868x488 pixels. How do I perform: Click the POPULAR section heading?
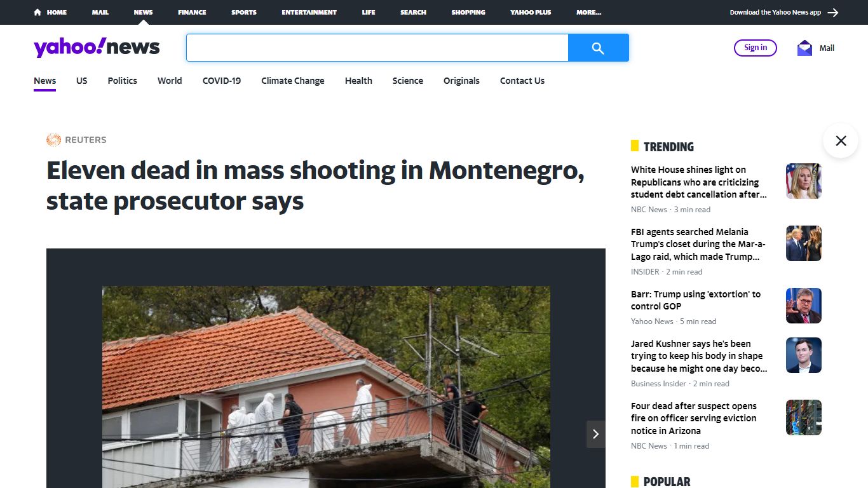coord(667,482)
